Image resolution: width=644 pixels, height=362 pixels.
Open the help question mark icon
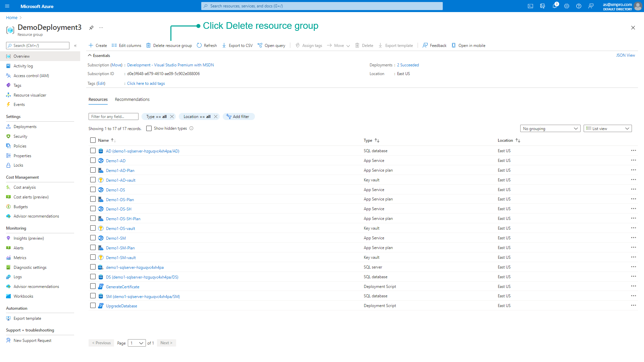(x=579, y=6)
